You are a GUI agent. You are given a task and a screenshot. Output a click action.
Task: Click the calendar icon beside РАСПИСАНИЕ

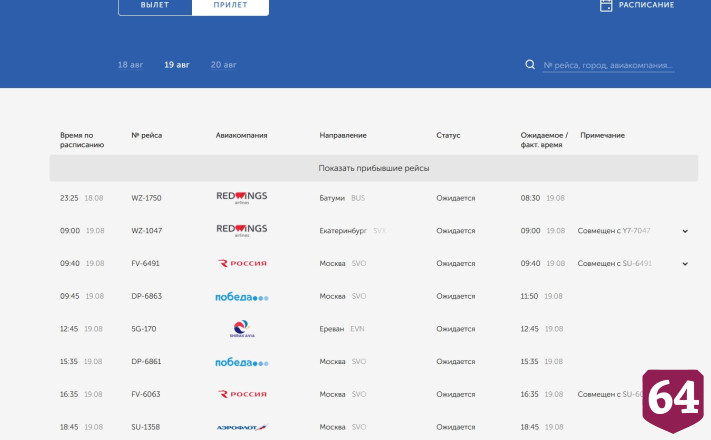pyautogui.click(x=606, y=5)
